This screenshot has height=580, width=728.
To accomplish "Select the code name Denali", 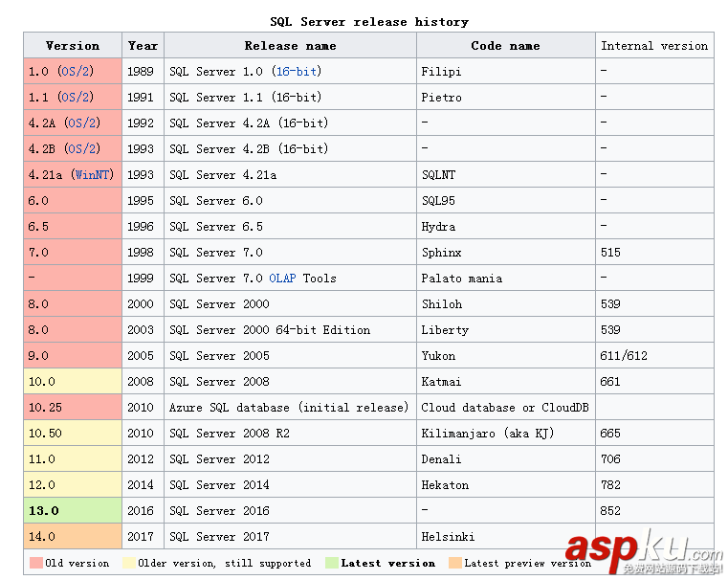I will coord(441,459).
